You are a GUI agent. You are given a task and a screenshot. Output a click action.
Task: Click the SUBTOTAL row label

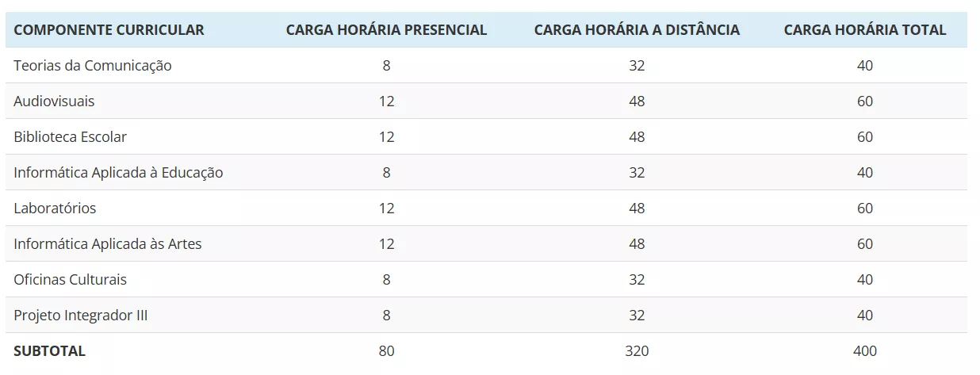(x=49, y=351)
